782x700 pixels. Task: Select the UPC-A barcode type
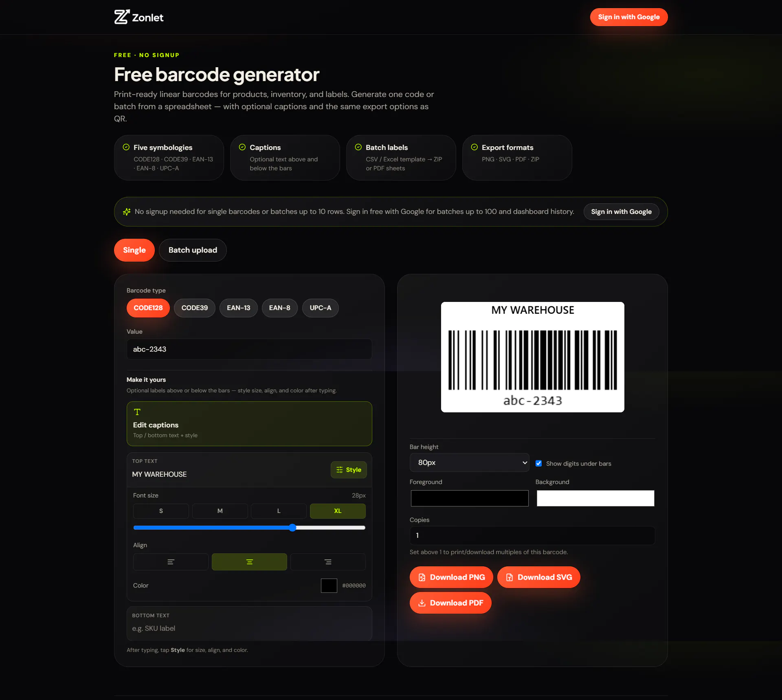(x=321, y=308)
